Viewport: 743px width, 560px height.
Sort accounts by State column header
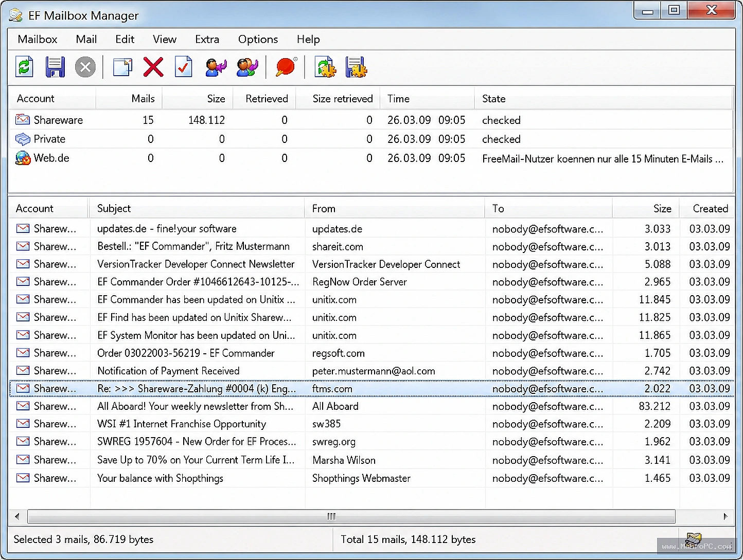[604, 98]
